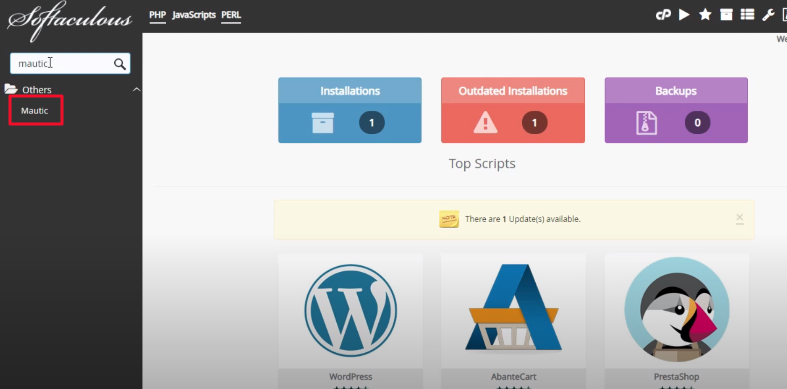Screen dimensions: 787x389
Task: Click the zip file icon in Backups card
Action: [x=646, y=122]
